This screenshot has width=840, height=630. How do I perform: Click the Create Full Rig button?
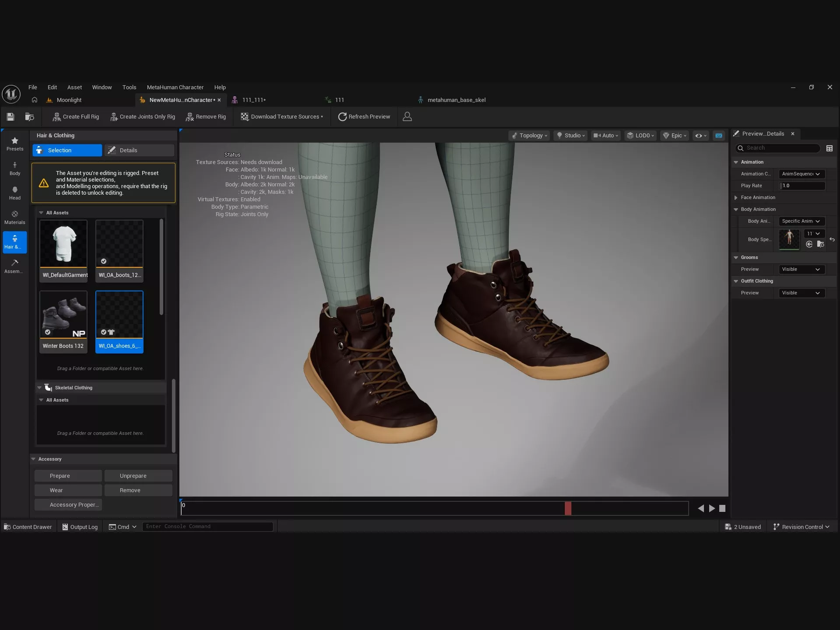coord(76,117)
